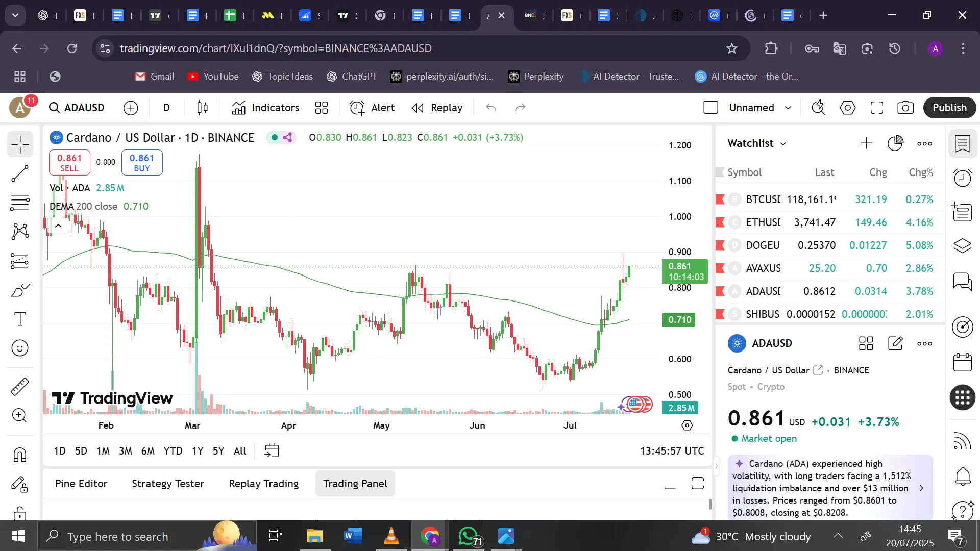The width and height of the screenshot is (980, 551).
Task: Redo the chart action
Action: [520, 108]
